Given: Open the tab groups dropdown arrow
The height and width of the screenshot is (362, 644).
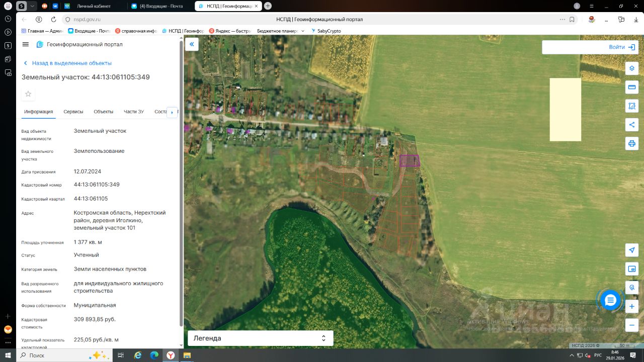Looking at the screenshot, I should pyautogui.click(x=33, y=6).
